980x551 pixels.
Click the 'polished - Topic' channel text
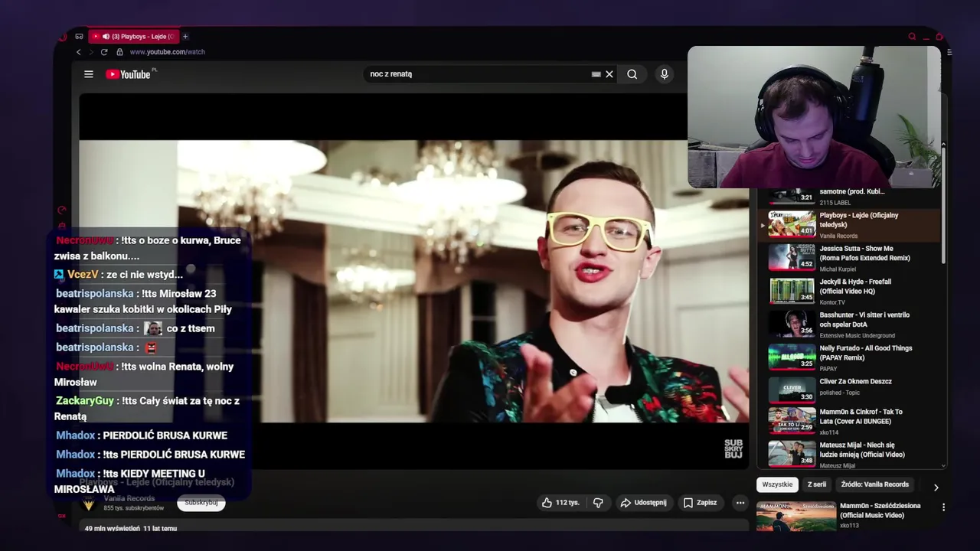[x=839, y=393]
